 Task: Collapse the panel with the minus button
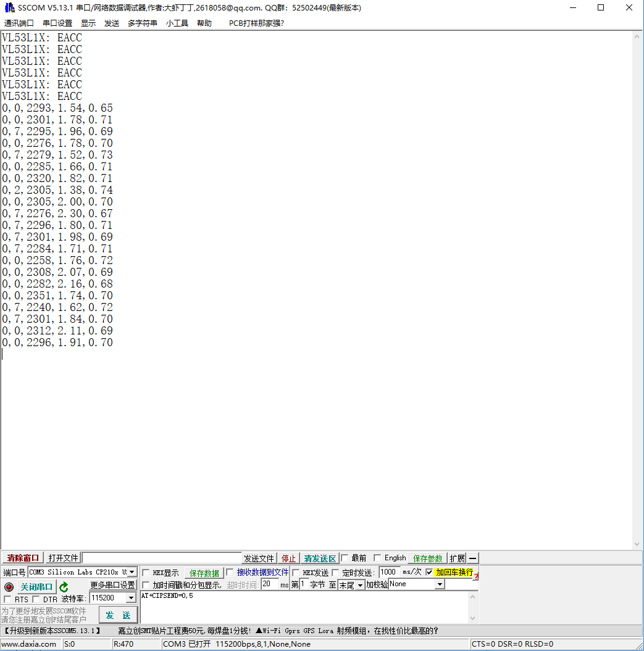(472, 558)
